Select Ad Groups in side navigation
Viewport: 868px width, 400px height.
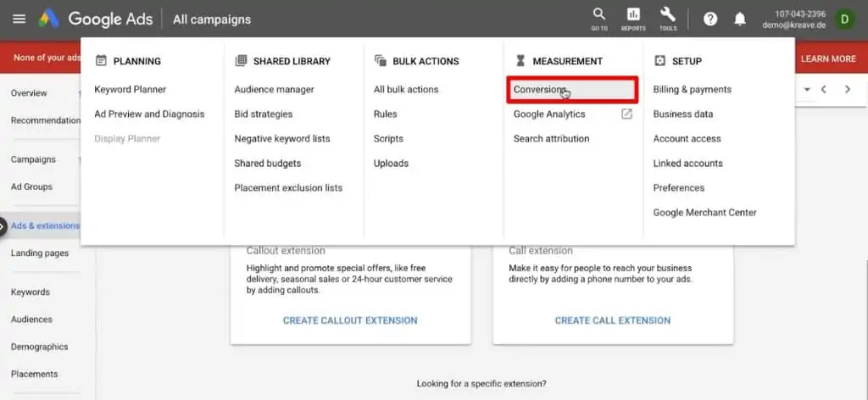click(31, 187)
